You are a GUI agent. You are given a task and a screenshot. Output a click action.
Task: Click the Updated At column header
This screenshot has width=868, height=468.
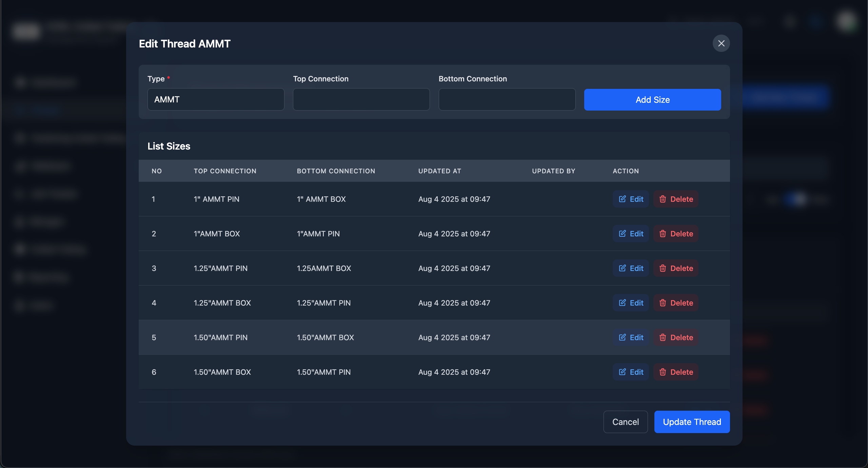(439, 171)
